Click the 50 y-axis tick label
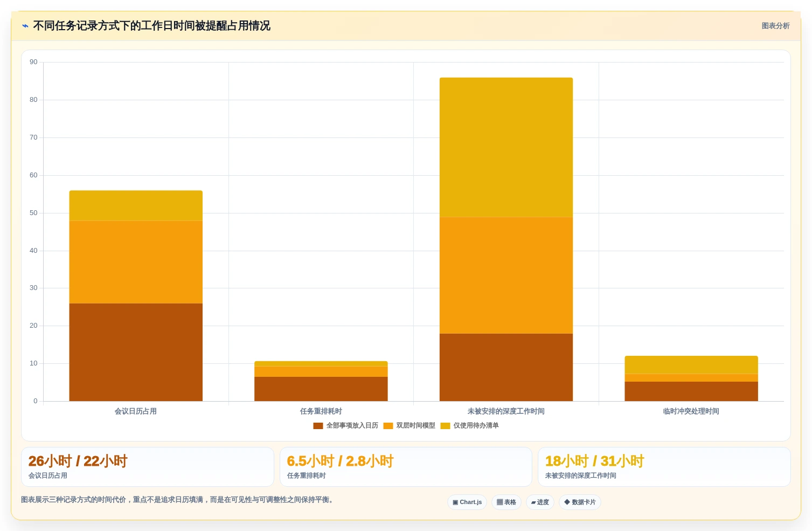 click(33, 213)
